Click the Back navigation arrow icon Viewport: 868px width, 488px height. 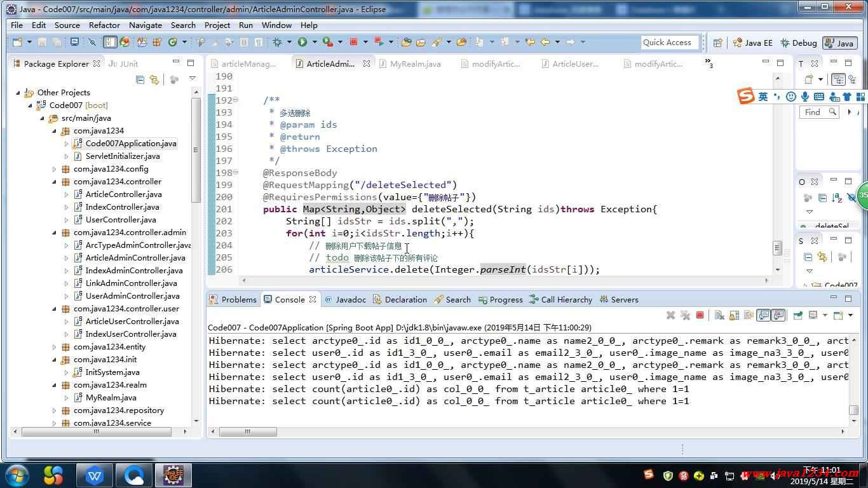click(x=545, y=42)
